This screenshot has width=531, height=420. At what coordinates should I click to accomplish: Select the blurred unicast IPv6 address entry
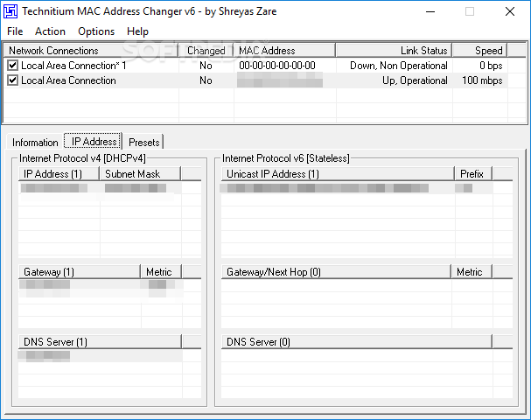(x=325, y=188)
